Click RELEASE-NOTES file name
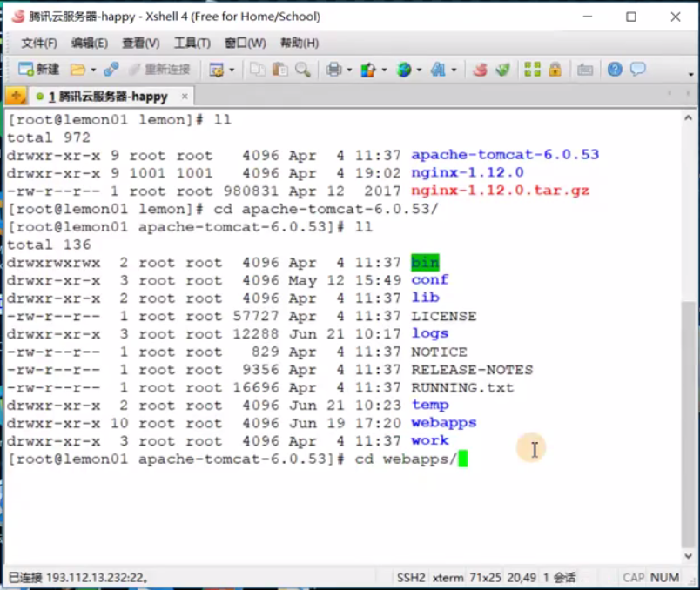This screenshot has height=590, width=700. (x=472, y=370)
